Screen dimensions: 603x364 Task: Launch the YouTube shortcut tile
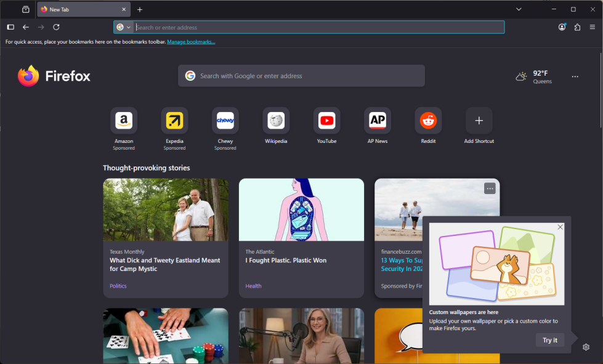point(326,121)
